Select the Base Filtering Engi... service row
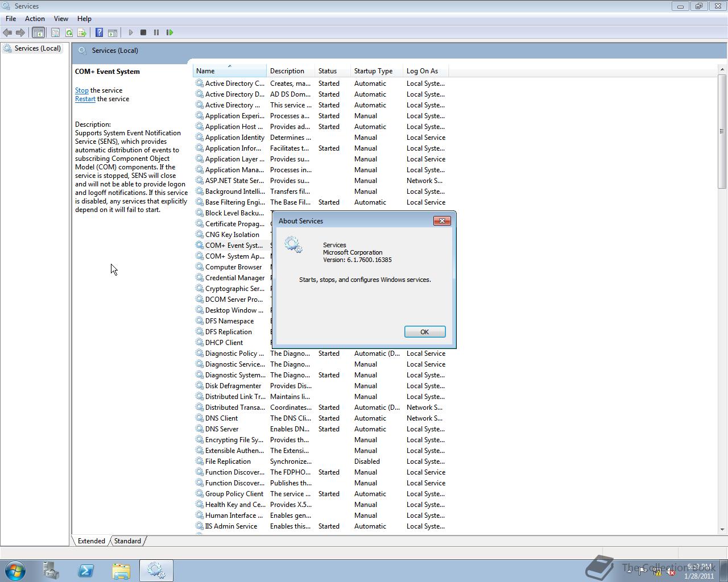The width and height of the screenshot is (728, 582). click(x=321, y=202)
